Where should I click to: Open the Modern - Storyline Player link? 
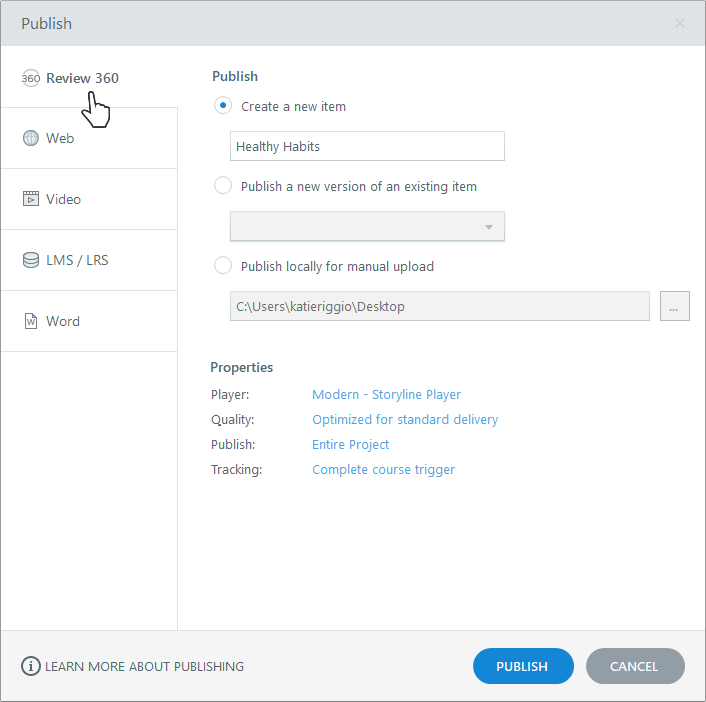(387, 395)
